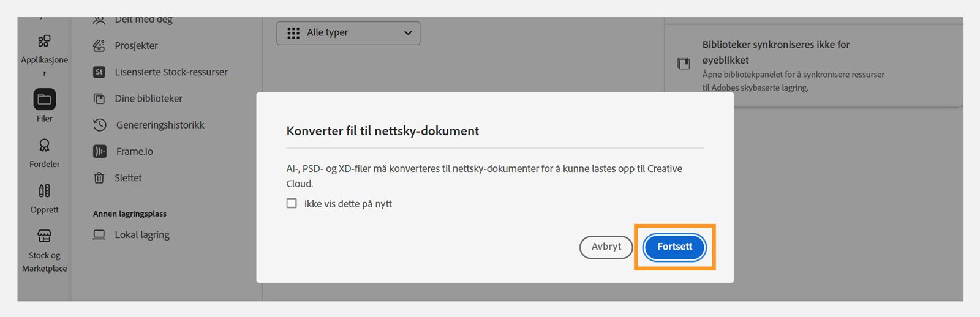The width and height of the screenshot is (980, 317).
Task: Click the Slettet trash icon
Action: point(99,177)
